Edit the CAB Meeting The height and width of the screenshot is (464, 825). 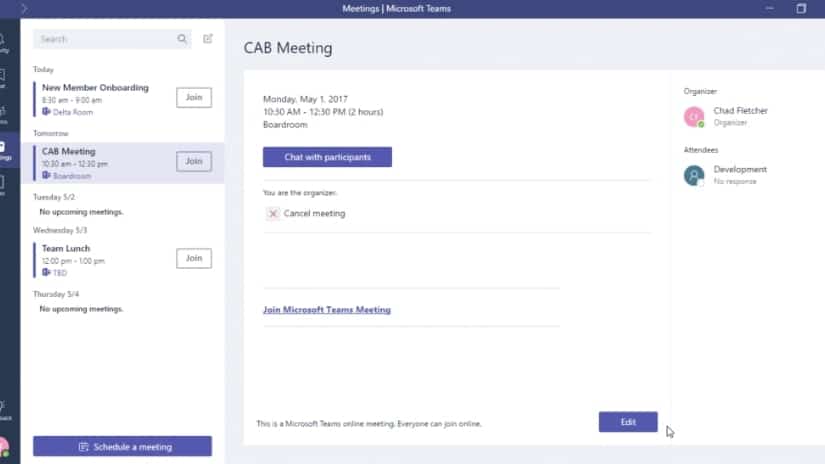(x=628, y=422)
